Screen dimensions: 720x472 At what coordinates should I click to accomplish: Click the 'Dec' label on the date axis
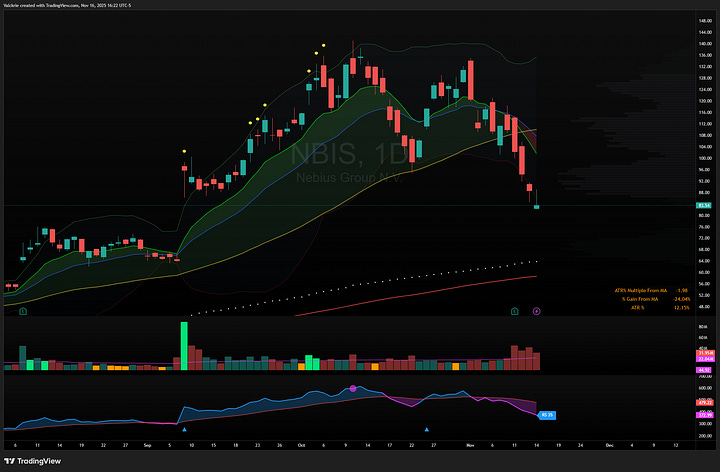pyautogui.click(x=609, y=445)
